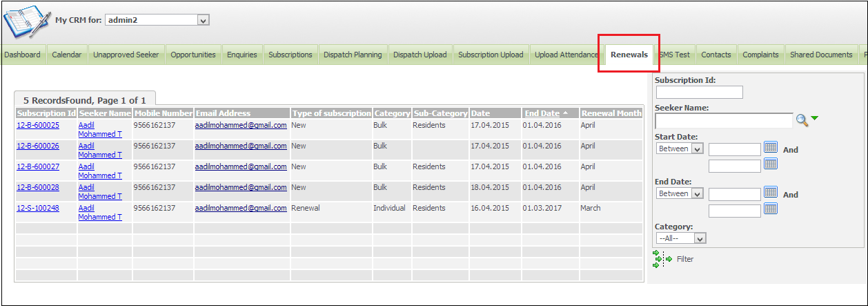Click the green arrows Filter icon
This screenshot has width=868, height=306.
662,259
